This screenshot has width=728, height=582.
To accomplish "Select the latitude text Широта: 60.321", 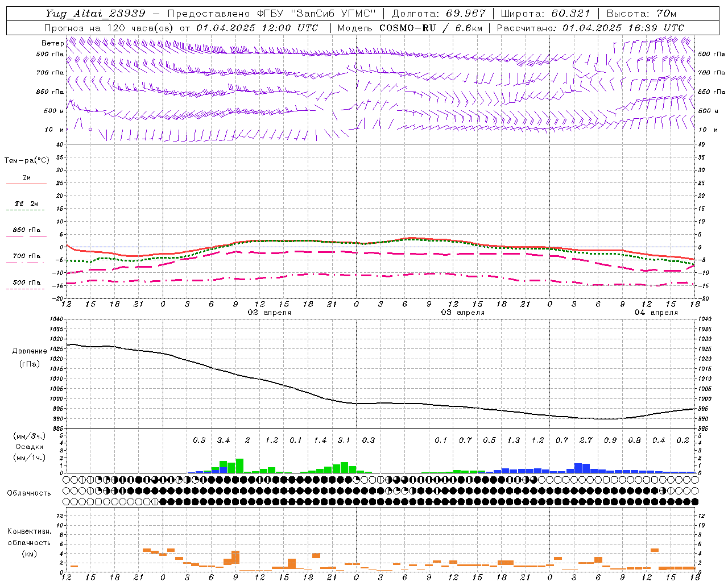I will (x=545, y=14).
